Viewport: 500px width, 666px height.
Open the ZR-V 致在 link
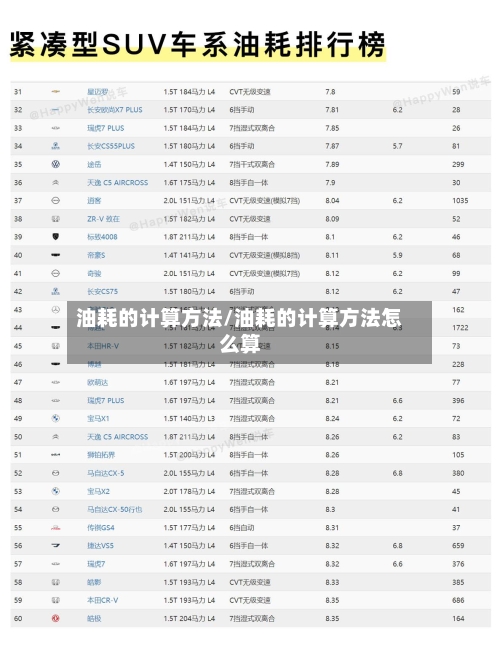click(x=103, y=219)
